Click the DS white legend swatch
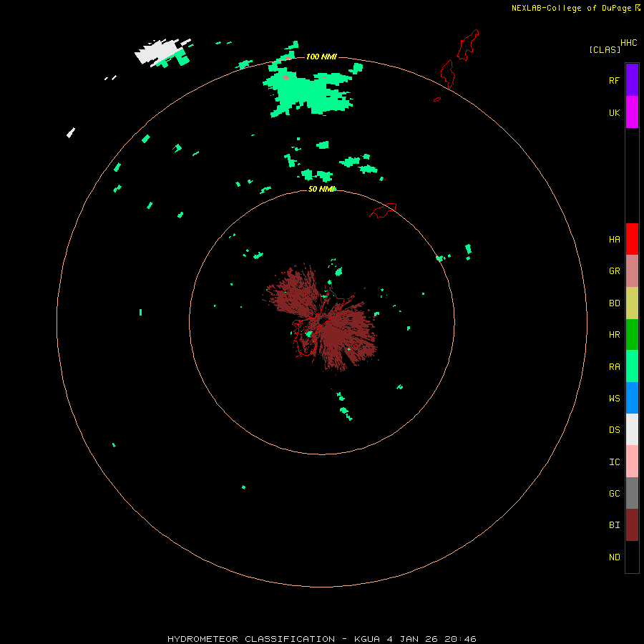This screenshot has height=644, width=644. tap(632, 429)
